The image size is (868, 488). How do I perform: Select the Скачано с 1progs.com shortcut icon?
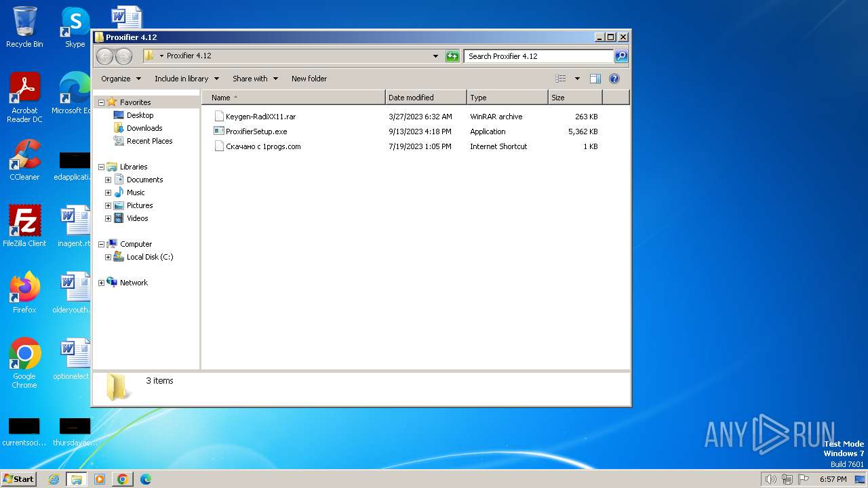(x=219, y=146)
